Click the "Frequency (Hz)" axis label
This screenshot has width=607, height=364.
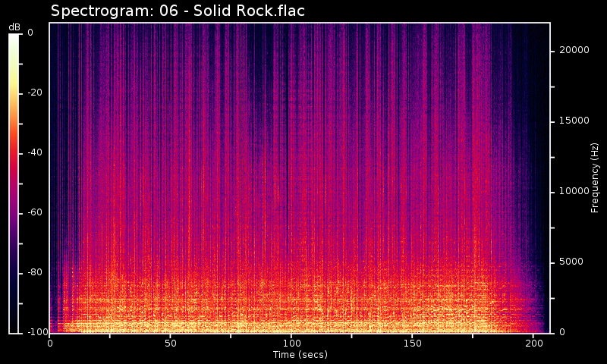pyautogui.click(x=596, y=177)
